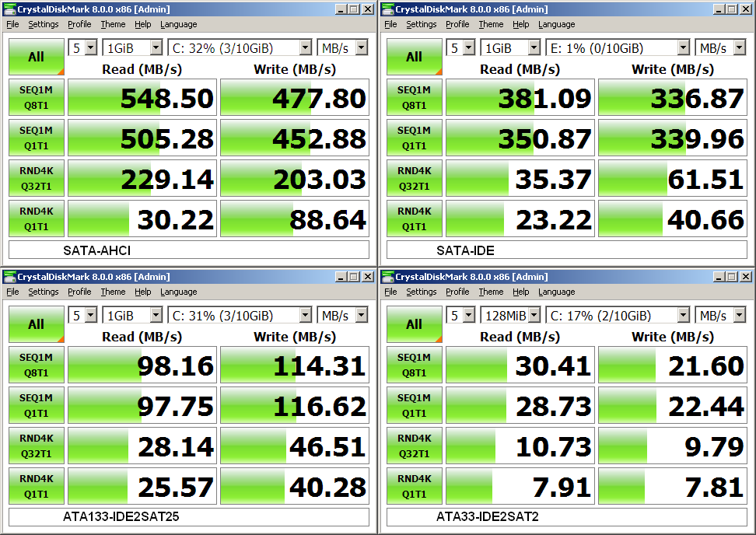Screen dimensions: 756x535
Task: Open the File menu in the SATA-AHCI window
Action: tap(12, 24)
